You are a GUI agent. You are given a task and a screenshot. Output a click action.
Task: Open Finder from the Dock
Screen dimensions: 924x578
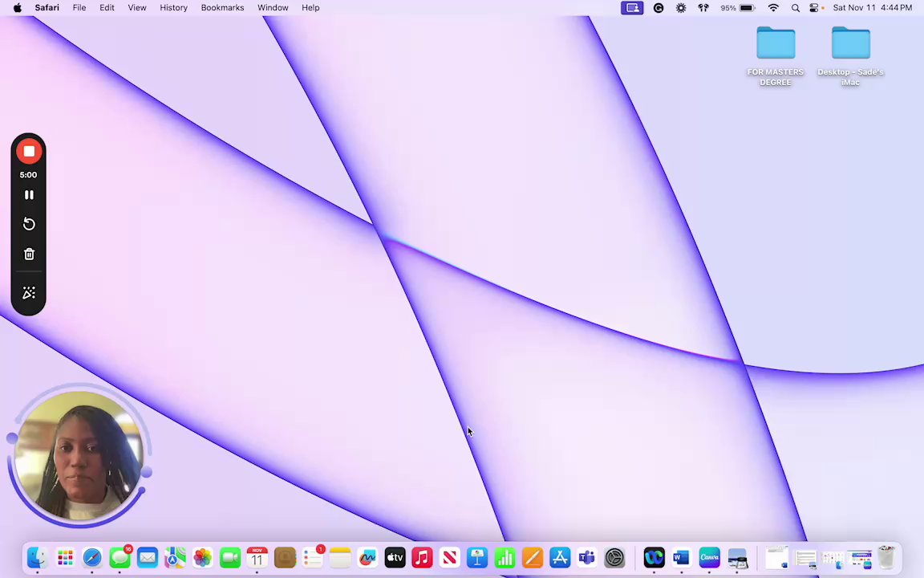point(37,557)
